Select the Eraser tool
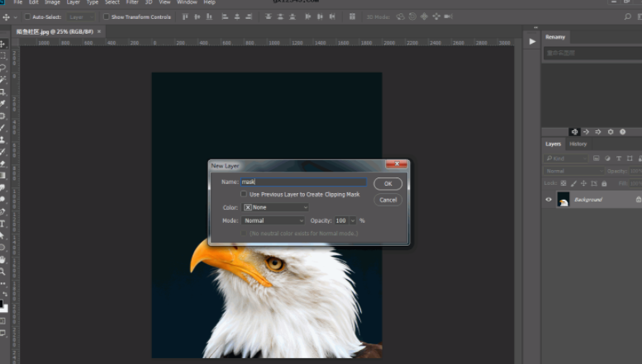Viewport: 642px width, 364px height. pyautogui.click(x=2, y=163)
